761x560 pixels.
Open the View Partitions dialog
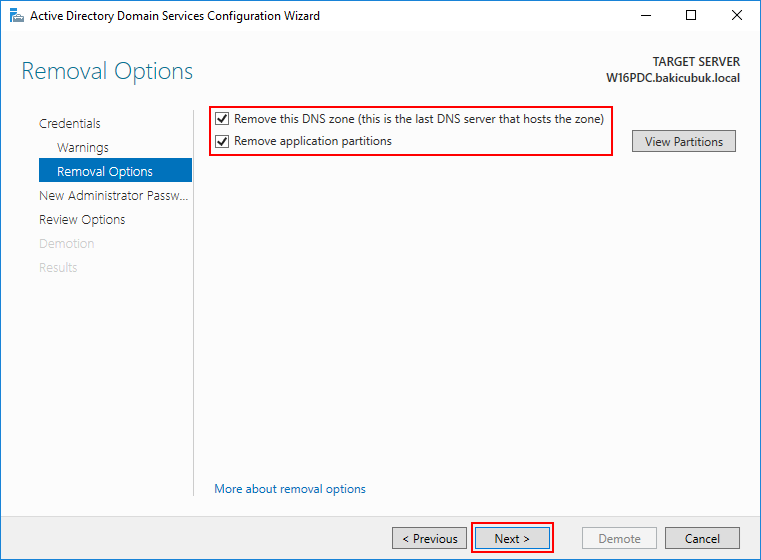pyautogui.click(x=683, y=141)
